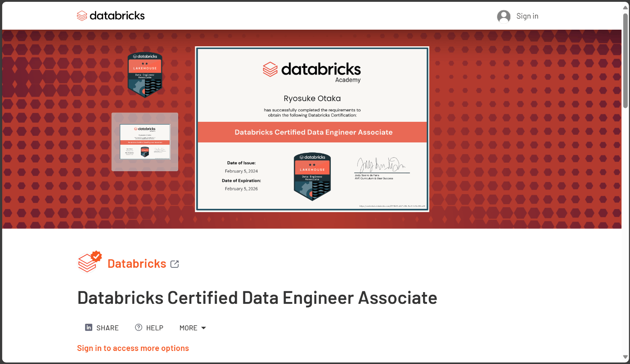The height and width of the screenshot is (364, 630).
Task: Click the name 'Ryosuke Otaka' on the certificate
Action: (312, 98)
